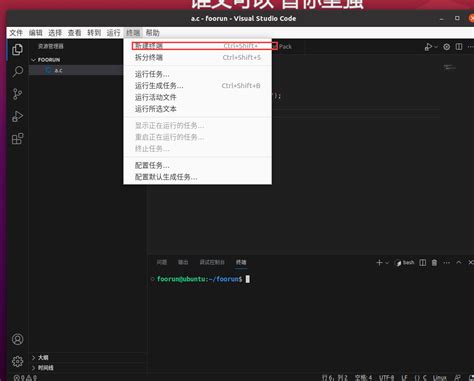Open the dropdown arrow next to run icon
Screen dimensions: 474x381
coord(436,47)
